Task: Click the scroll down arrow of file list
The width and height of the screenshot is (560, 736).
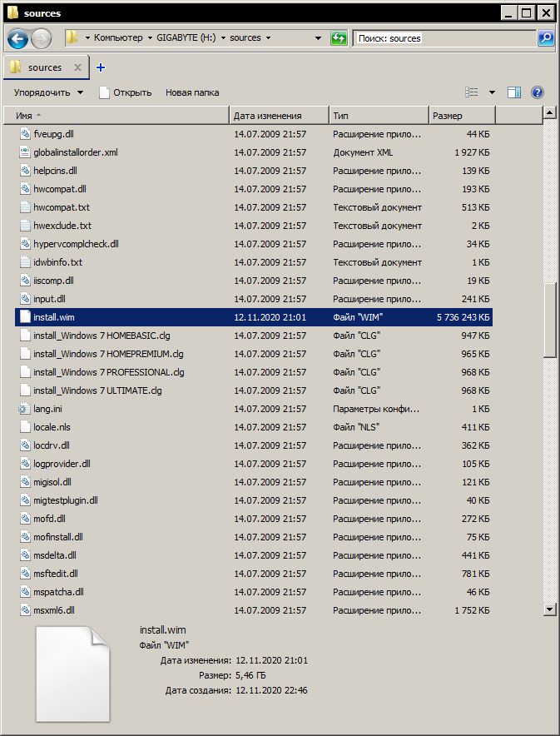Action: pyautogui.click(x=549, y=609)
